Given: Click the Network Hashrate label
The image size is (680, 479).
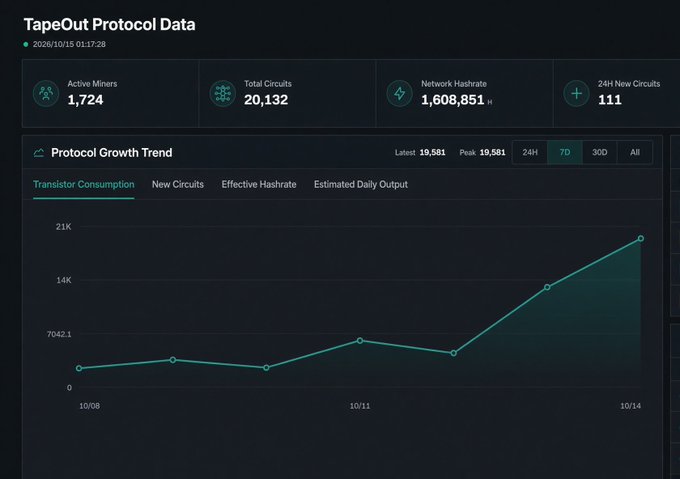Looking at the screenshot, I should pyautogui.click(x=454, y=84).
